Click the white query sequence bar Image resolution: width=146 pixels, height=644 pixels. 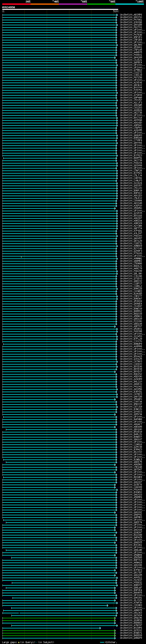(60, 10)
